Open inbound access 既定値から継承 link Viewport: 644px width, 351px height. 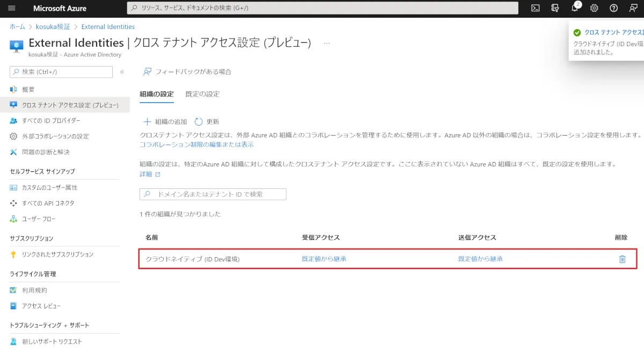click(324, 259)
